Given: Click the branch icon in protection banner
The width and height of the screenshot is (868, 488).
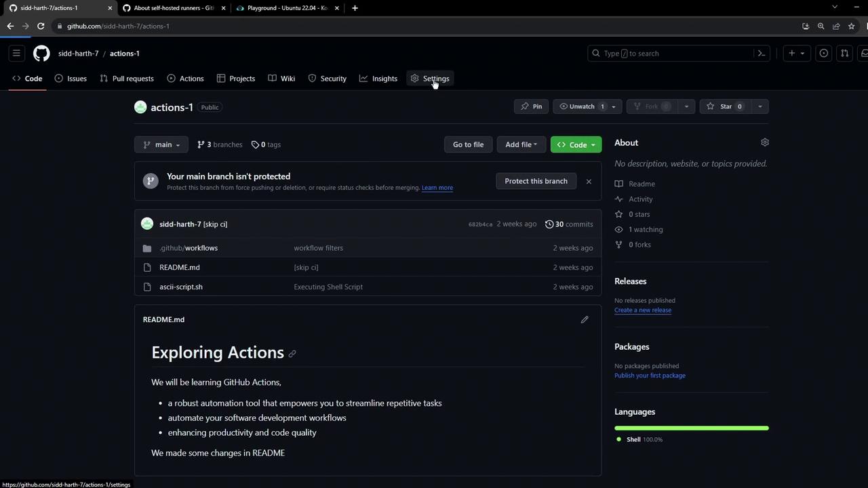Looking at the screenshot, I should (151, 181).
